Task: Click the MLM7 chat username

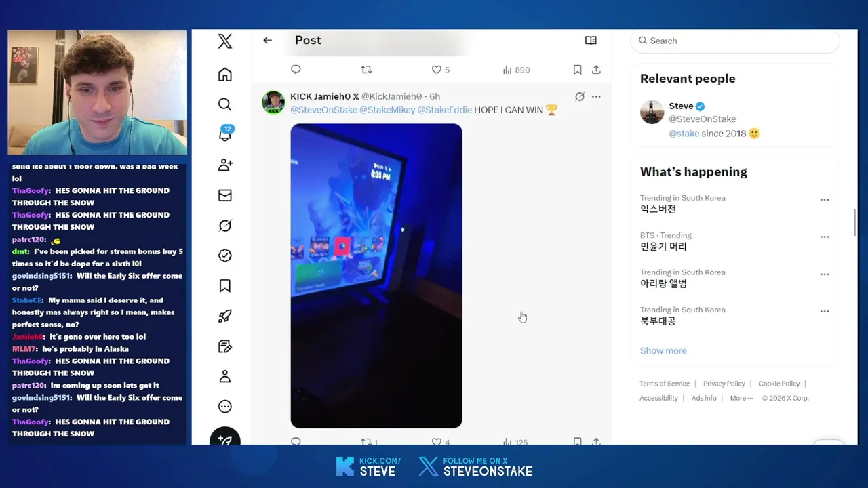Action: click(24, 349)
